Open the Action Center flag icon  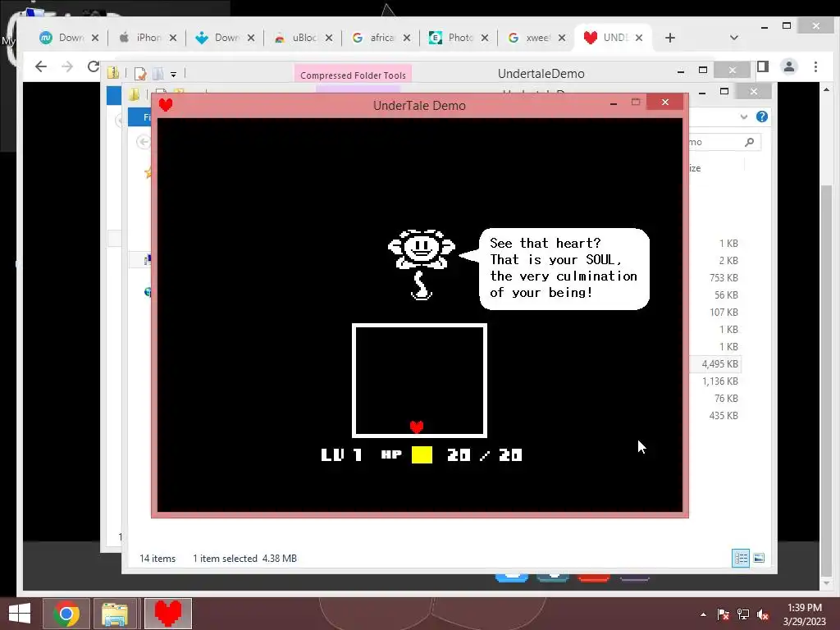click(x=723, y=614)
